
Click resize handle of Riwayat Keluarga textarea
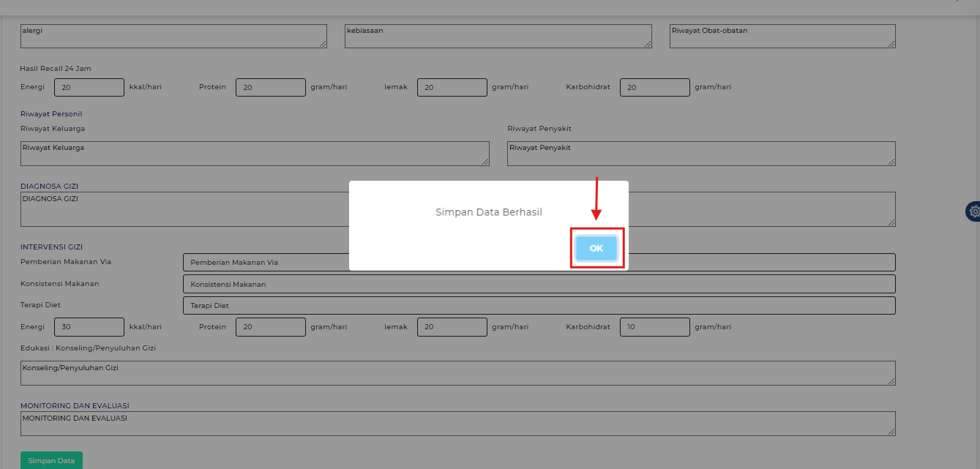coord(485,162)
